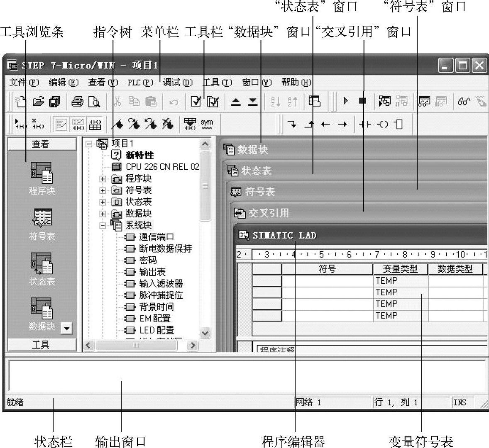Open 程序块 in the navigation bar

[42, 178]
